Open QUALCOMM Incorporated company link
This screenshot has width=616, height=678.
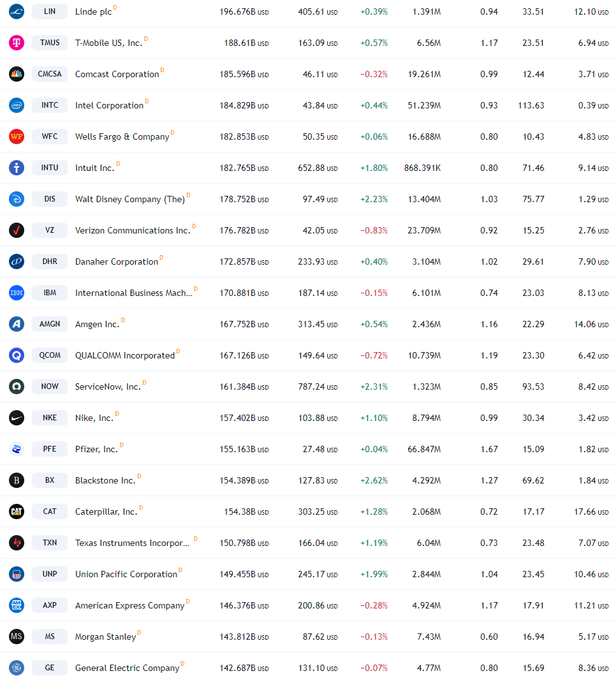tap(125, 355)
